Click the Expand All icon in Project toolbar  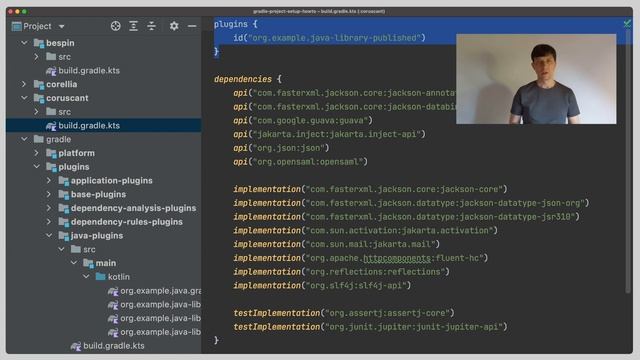point(133,26)
